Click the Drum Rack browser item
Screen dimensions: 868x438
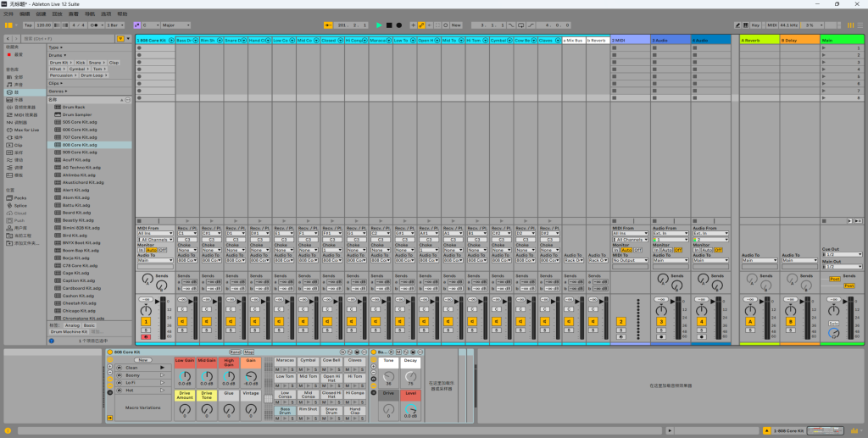click(74, 108)
